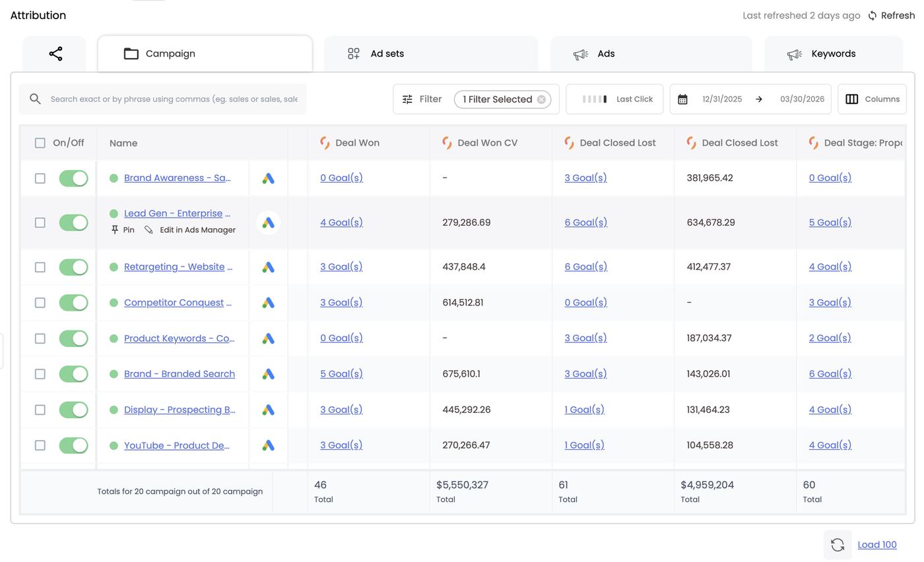The image size is (924, 562).
Task: Click the Google Ads icon for Display - Prospecting row
Action: pos(268,410)
